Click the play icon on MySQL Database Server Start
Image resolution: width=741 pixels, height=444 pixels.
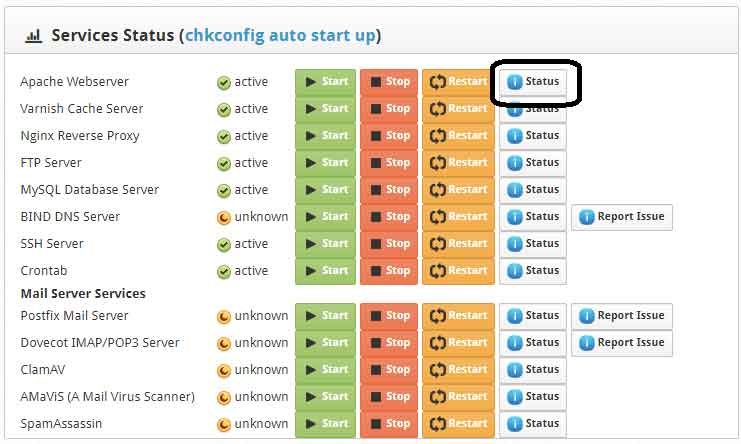310,190
